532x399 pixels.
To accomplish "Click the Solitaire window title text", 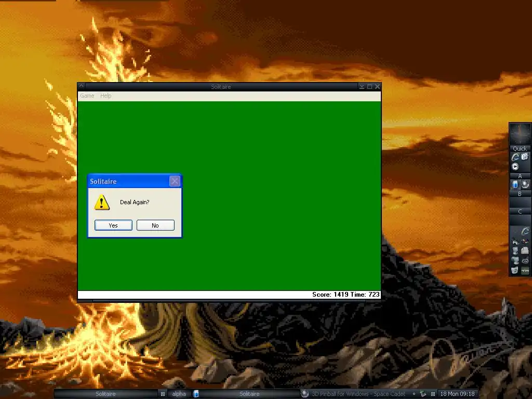I will (x=221, y=87).
